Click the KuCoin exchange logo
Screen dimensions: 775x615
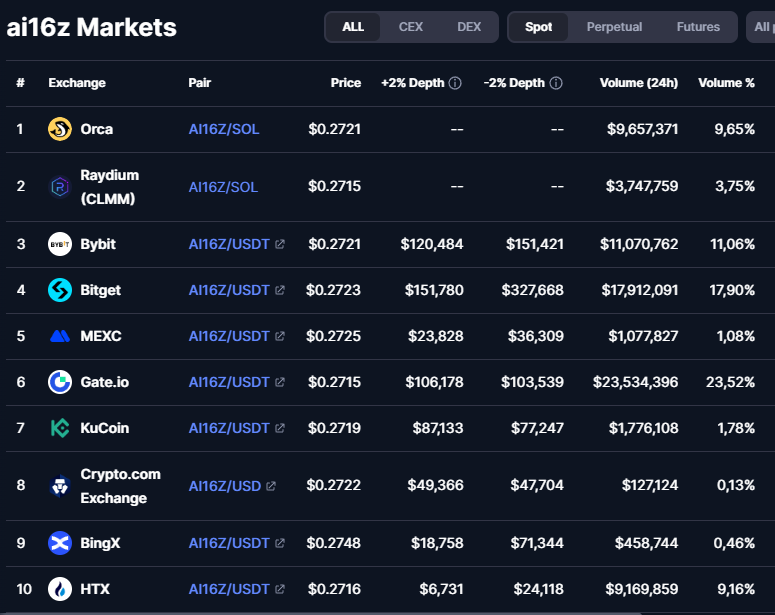point(60,428)
